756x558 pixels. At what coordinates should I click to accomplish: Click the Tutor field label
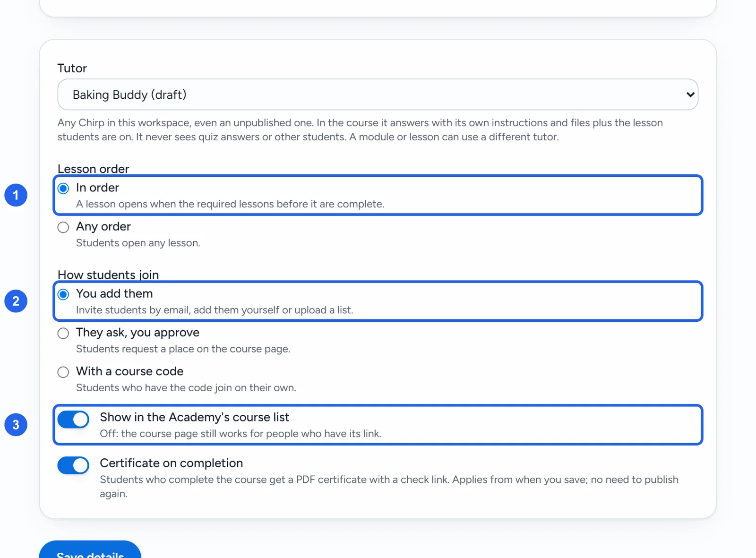click(x=72, y=68)
